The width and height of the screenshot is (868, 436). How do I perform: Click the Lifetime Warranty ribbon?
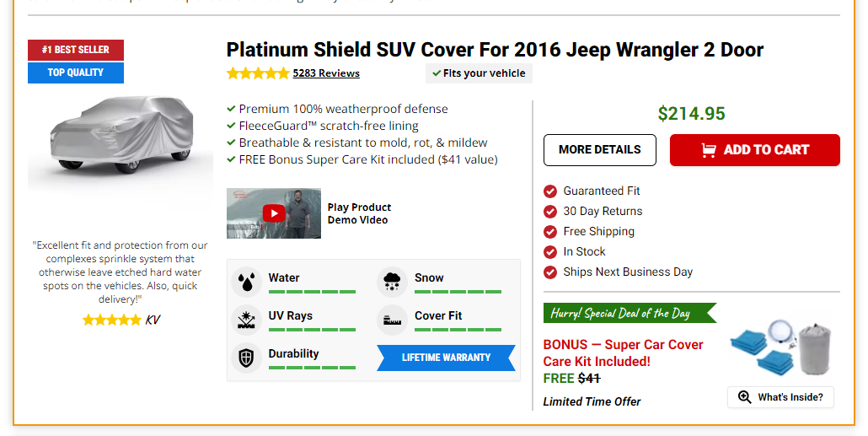coord(446,358)
